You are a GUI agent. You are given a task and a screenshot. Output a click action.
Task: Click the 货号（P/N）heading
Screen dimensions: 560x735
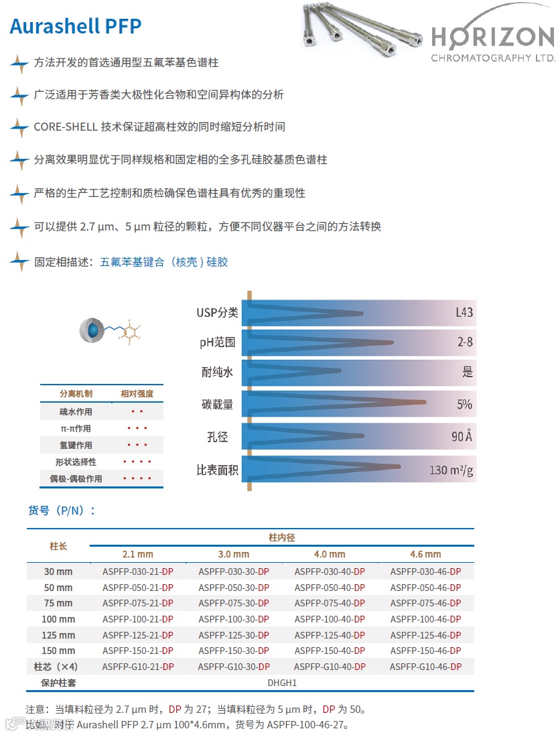click(62, 511)
